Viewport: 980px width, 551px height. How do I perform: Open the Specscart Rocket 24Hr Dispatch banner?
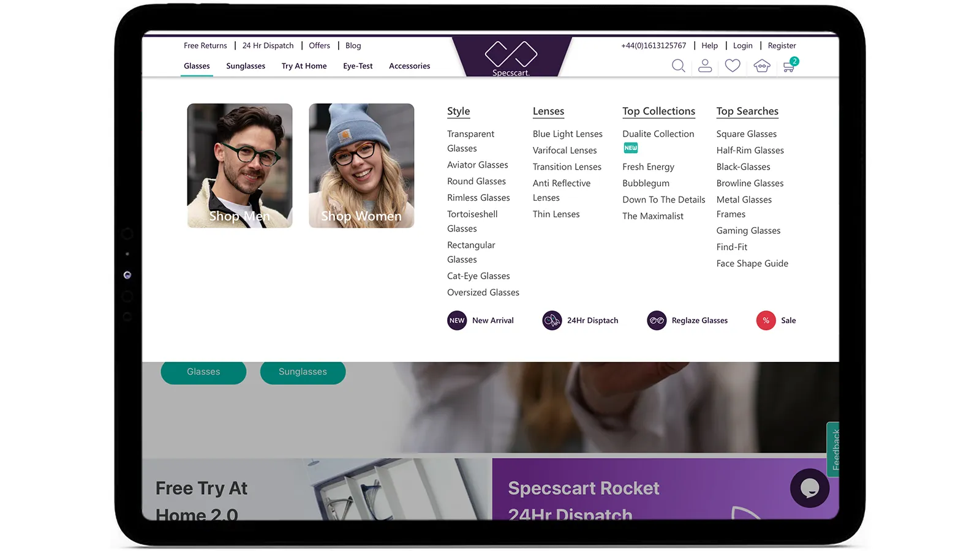click(x=665, y=490)
